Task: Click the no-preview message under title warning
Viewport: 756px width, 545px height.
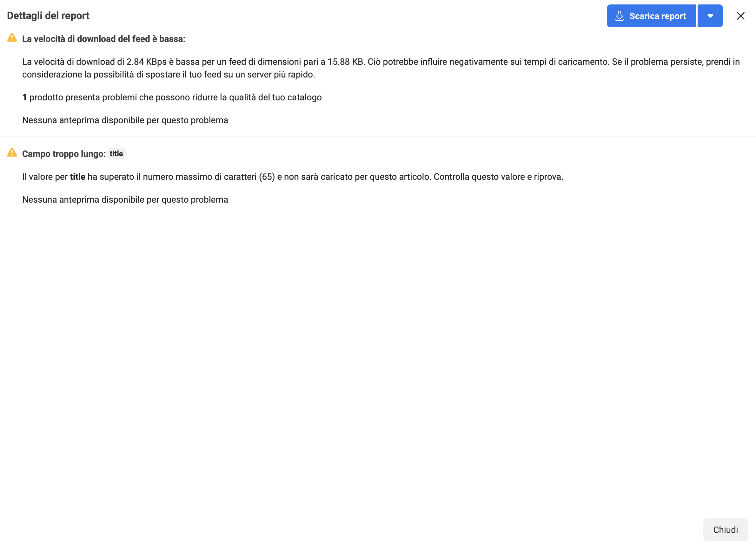Action: click(x=125, y=200)
